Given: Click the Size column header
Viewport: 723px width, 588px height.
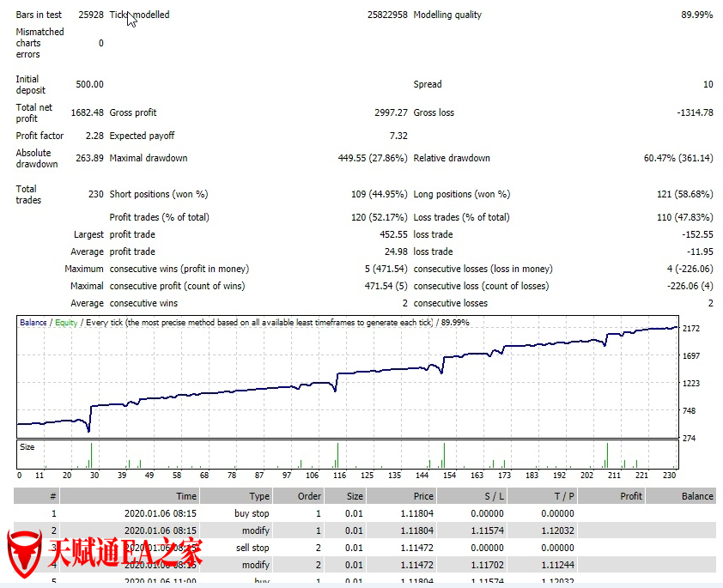Looking at the screenshot, I should [354, 496].
